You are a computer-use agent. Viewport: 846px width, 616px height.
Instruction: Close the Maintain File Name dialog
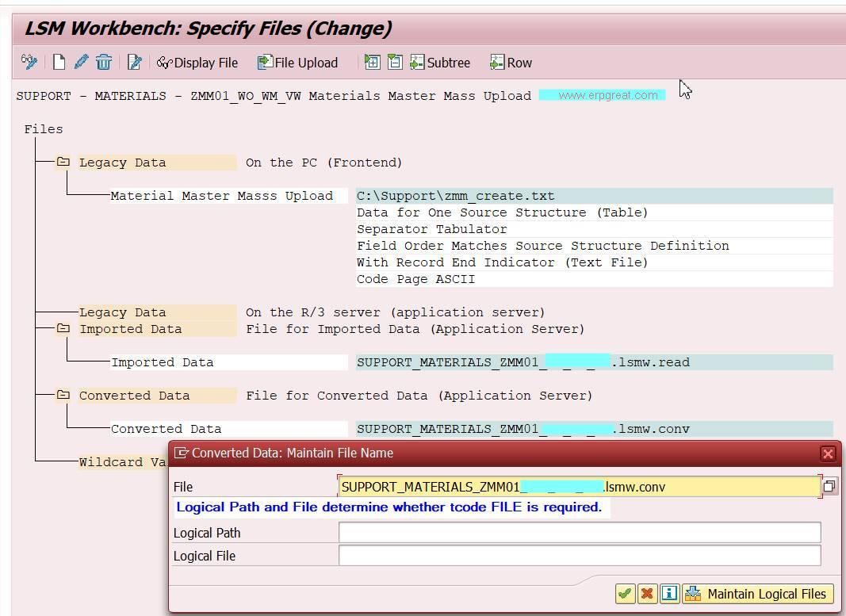pyautogui.click(x=828, y=453)
